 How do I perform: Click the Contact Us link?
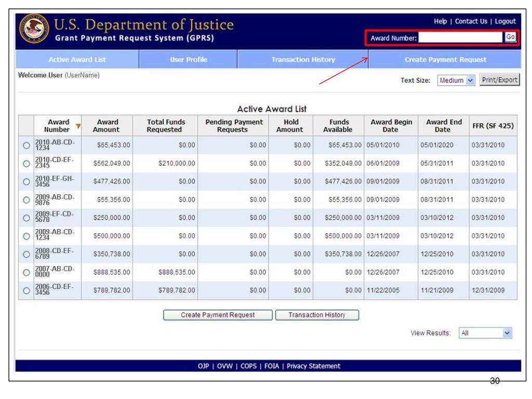(x=471, y=21)
